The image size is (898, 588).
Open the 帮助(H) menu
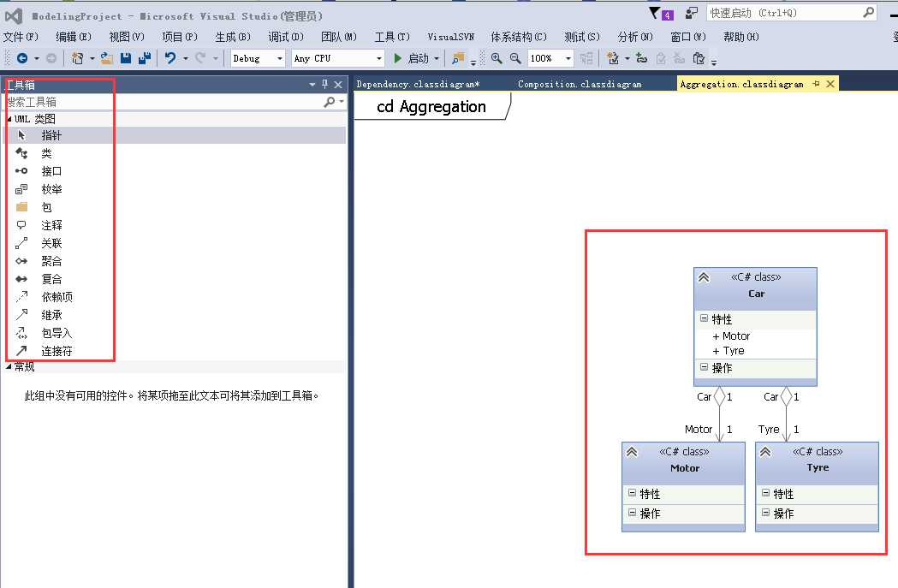coord(741,37)
